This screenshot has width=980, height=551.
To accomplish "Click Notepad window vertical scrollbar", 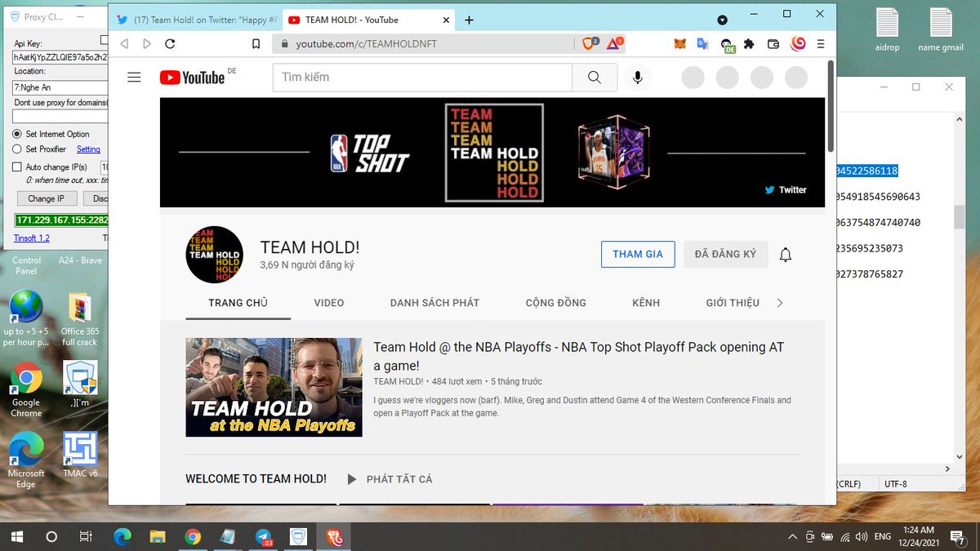I will point(959,216).
